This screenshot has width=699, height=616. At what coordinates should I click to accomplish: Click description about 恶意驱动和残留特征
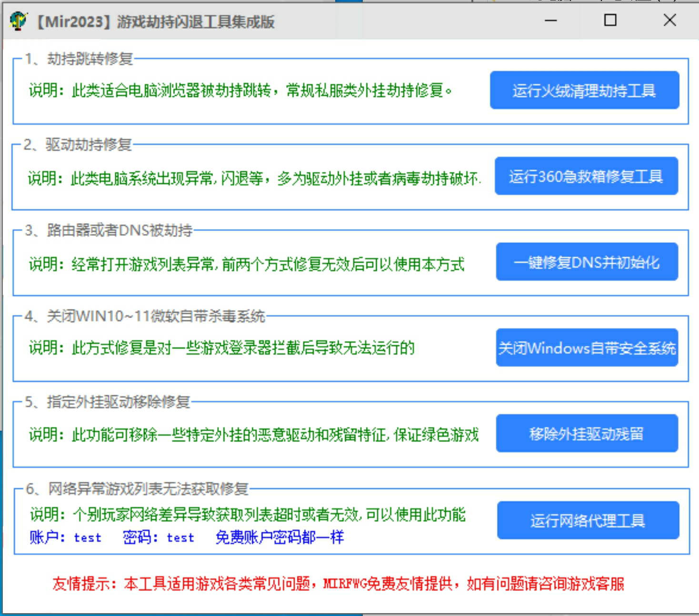tap(253, 434)
